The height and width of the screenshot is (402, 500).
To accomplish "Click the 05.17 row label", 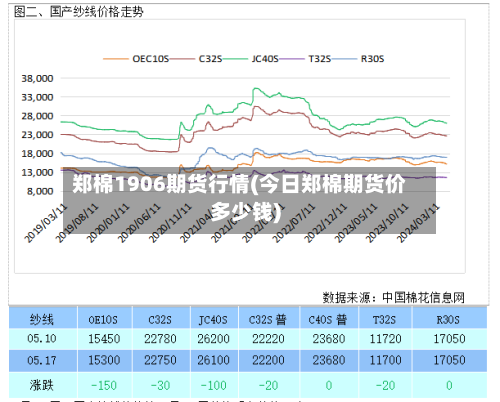I will (x=42, y=360).
